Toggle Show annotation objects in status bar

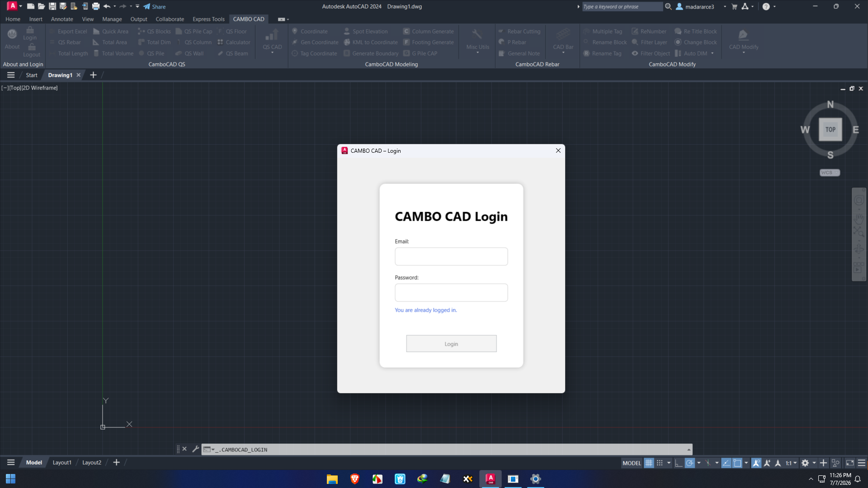click(x=756, y=463)
